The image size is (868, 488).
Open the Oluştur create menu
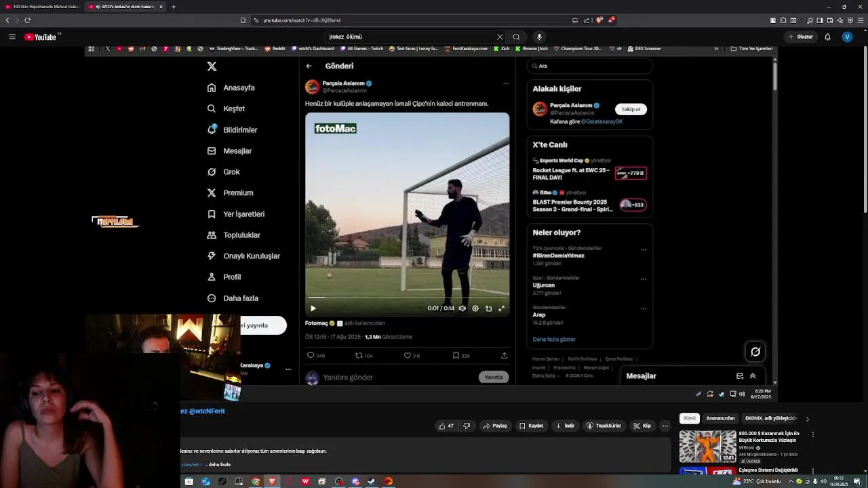click(x=800, y=37)
